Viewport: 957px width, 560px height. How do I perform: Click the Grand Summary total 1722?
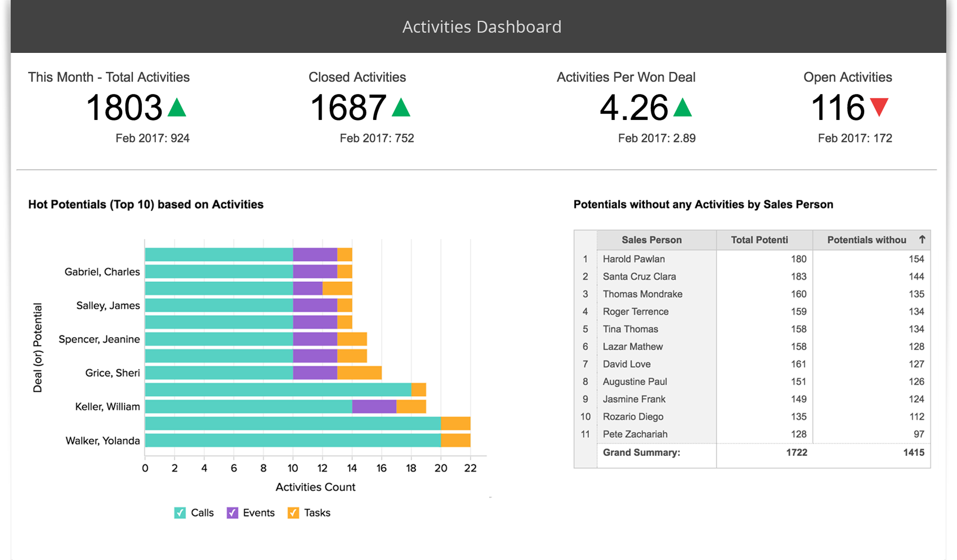(x=796, y=453)
